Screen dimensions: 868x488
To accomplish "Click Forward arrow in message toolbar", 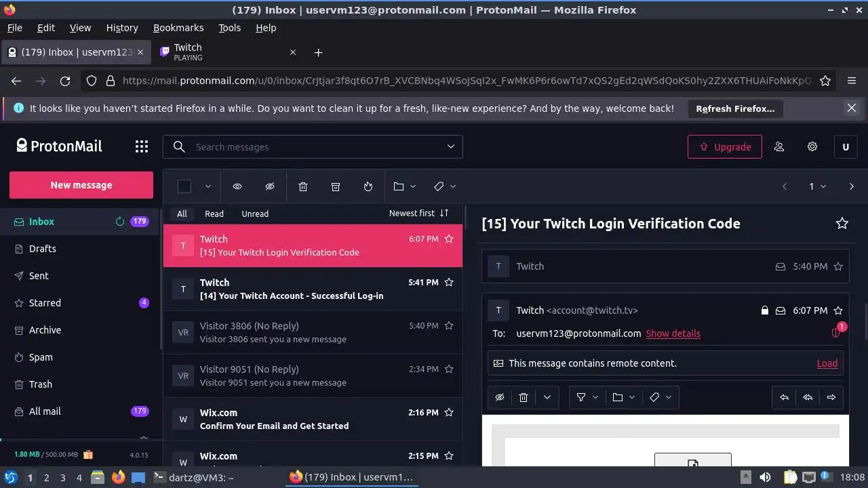I will [x=831, y=397].
